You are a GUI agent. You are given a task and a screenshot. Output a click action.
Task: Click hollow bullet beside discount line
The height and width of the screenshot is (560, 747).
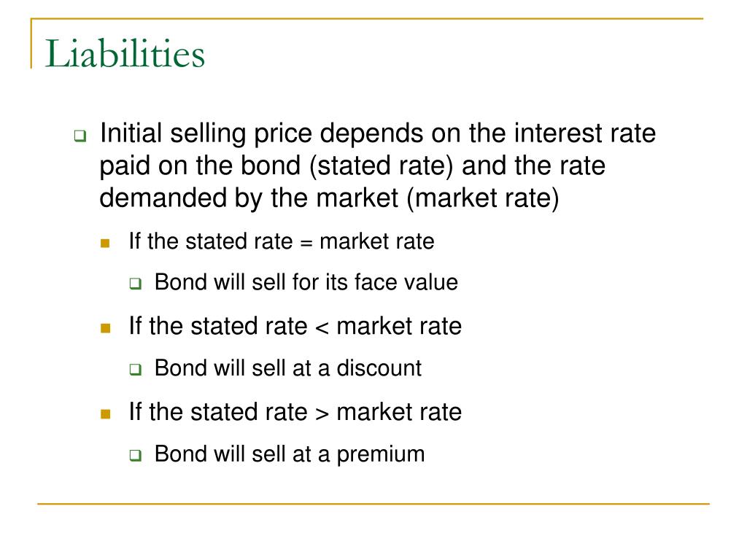click(x=136, y=370)
